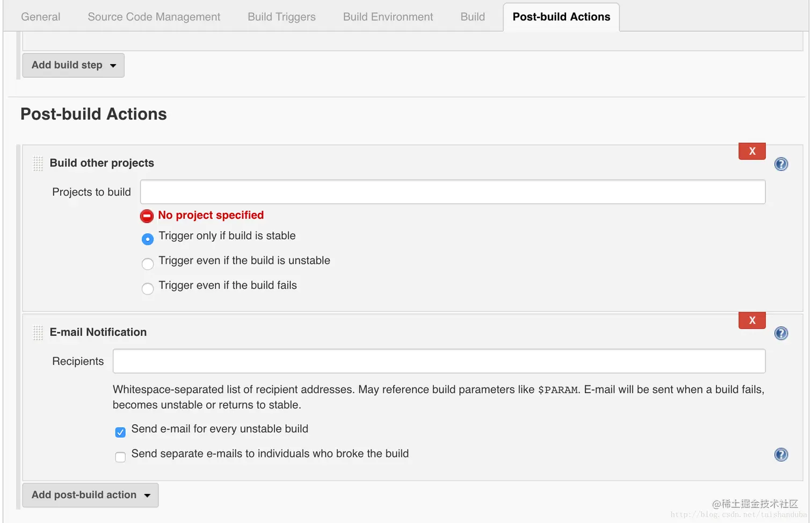The image size is (812, 523).
Task: Select Trigger only if build is stable
Action: [148, 239]
